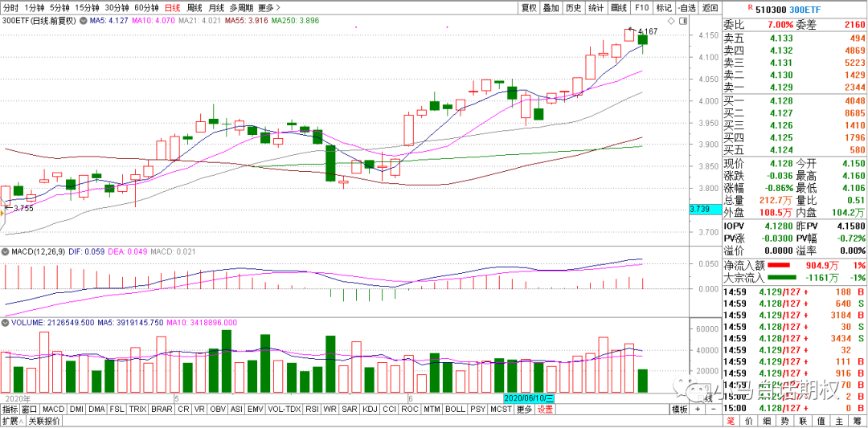The width and height of the screenshot is (868, 428).
Task: Select the TRIX indicator
Action: (x=138, y=410)
